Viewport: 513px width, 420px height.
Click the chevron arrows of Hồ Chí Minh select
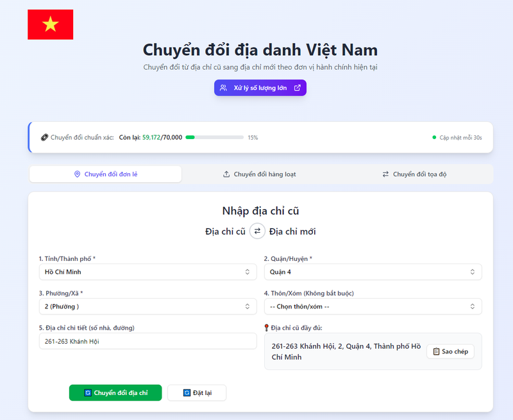point(248,272)
